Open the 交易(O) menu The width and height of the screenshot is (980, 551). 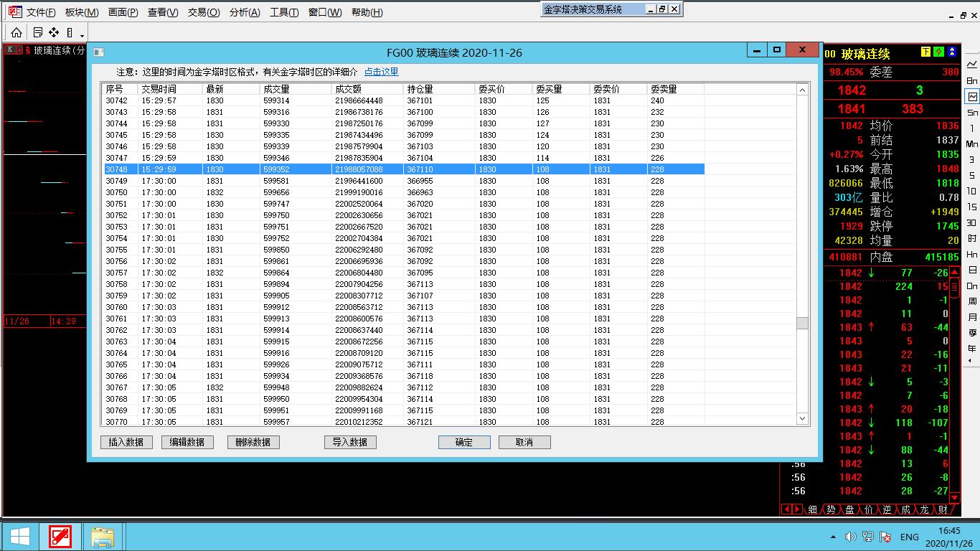pyautogui.click(x=204, y=12)
